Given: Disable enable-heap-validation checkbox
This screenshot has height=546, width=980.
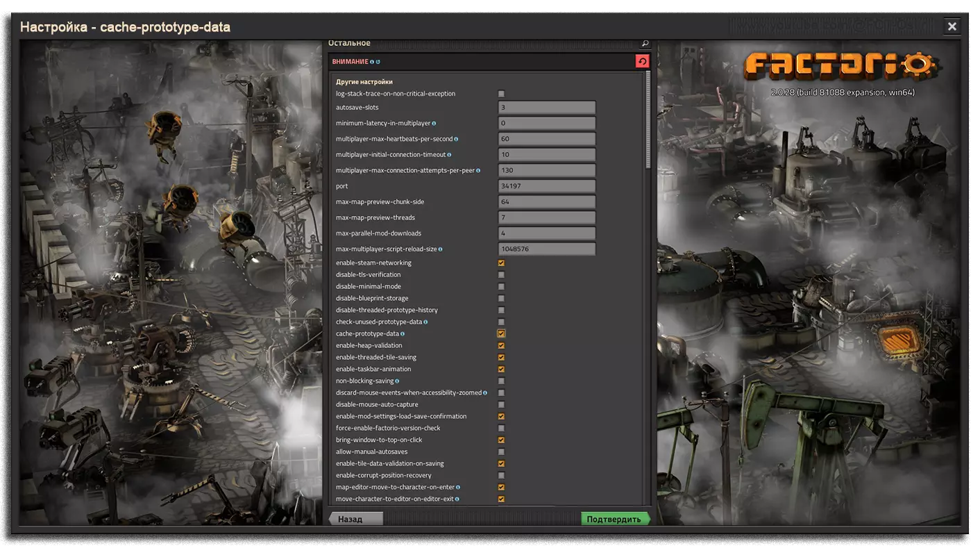Looking at the screenshot, I should coord(501,346).
